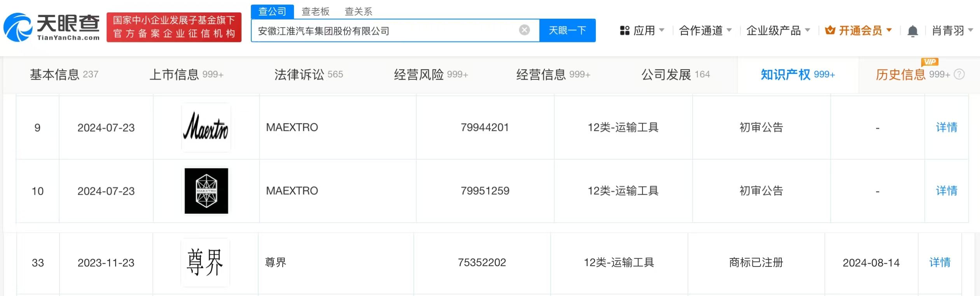Click the 2024-07-23 date in row 10
Image resolution: width=980 pixels, height=296 pixels.
coord(106,191)
